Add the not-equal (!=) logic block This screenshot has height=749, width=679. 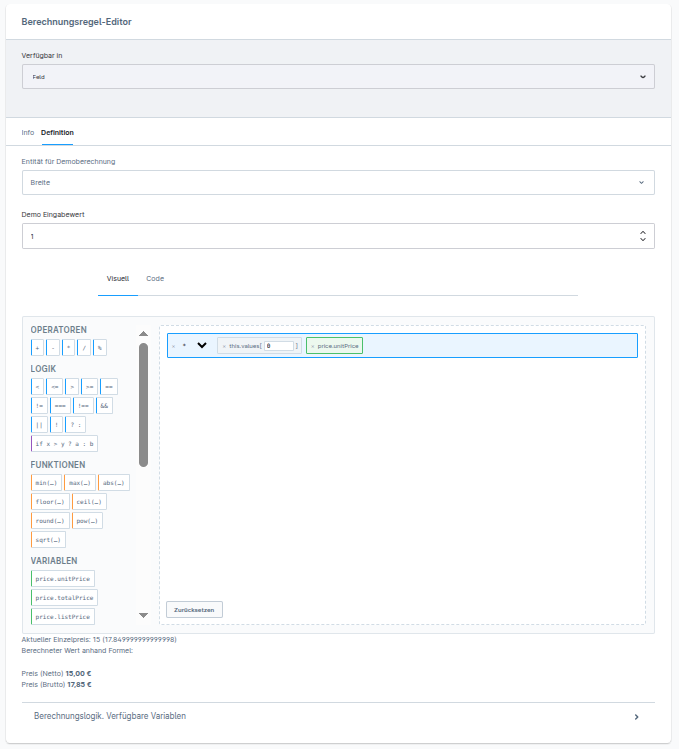click(39, 406)
